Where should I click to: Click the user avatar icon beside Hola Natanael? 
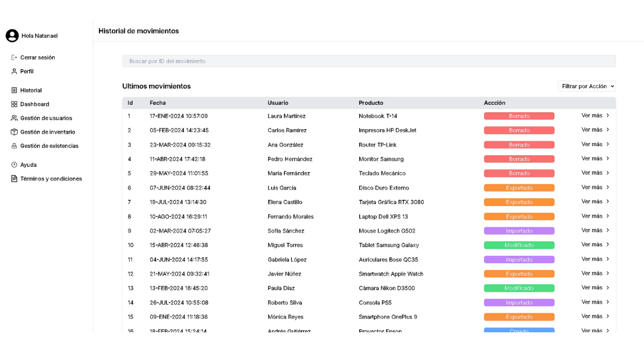(x=12, y=35)
